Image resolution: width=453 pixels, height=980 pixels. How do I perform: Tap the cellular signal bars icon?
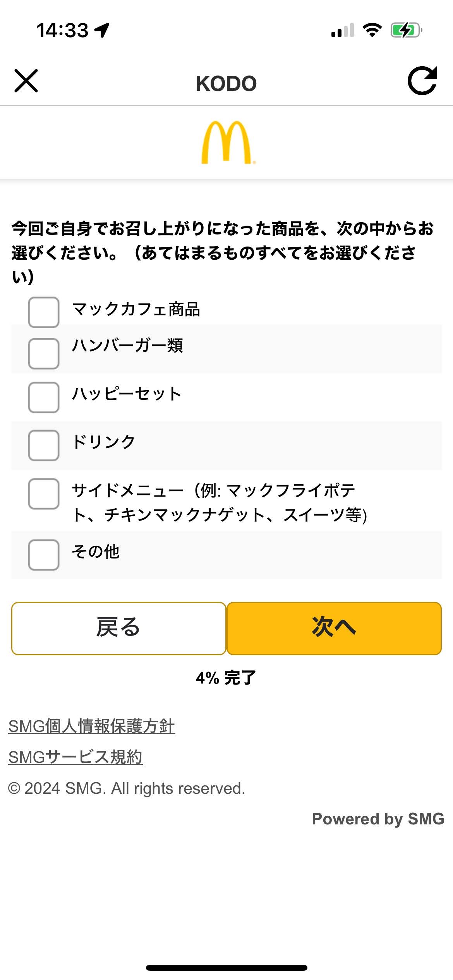tap(343, 30)
